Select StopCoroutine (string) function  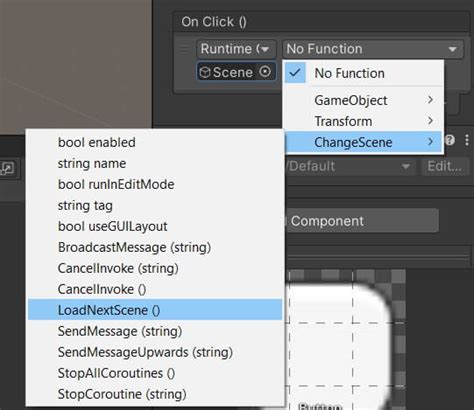[155, 394]
